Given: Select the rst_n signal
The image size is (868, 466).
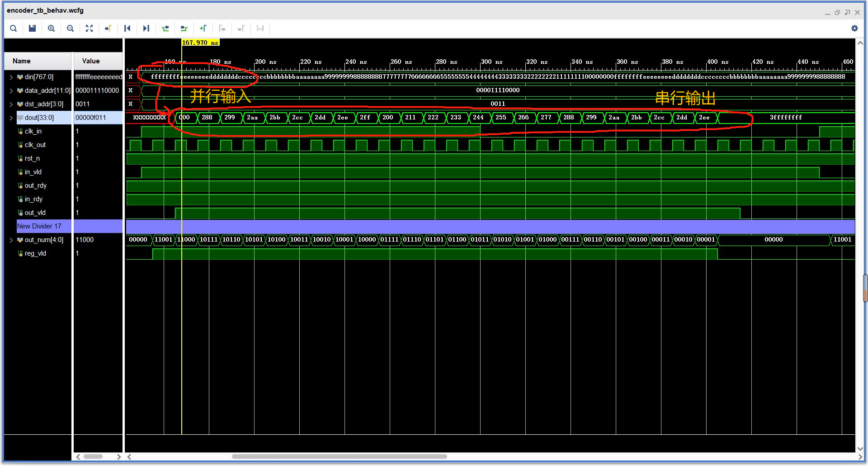Looking at the screenshot, I should (x=32, y=158).
